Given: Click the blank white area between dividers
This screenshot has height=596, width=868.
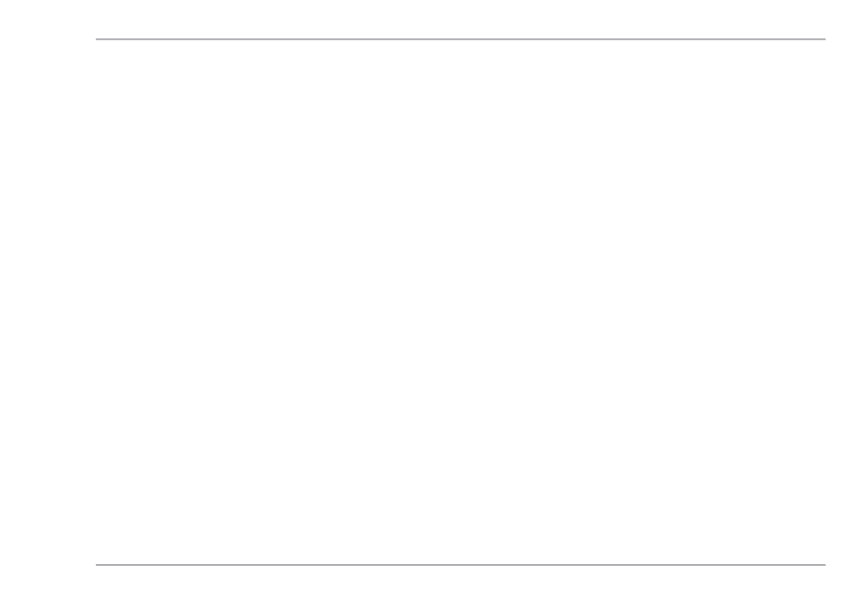Looking at the screenshot, I should tap(460, 302).
